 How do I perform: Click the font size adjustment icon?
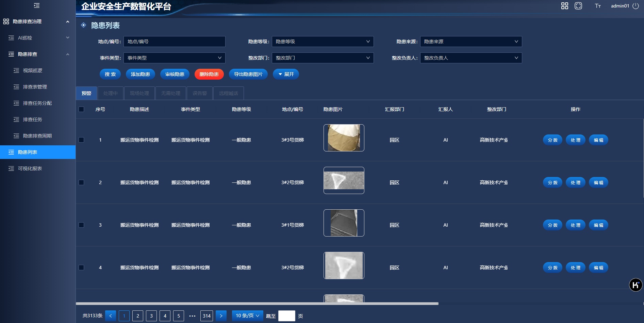(597, 6)
